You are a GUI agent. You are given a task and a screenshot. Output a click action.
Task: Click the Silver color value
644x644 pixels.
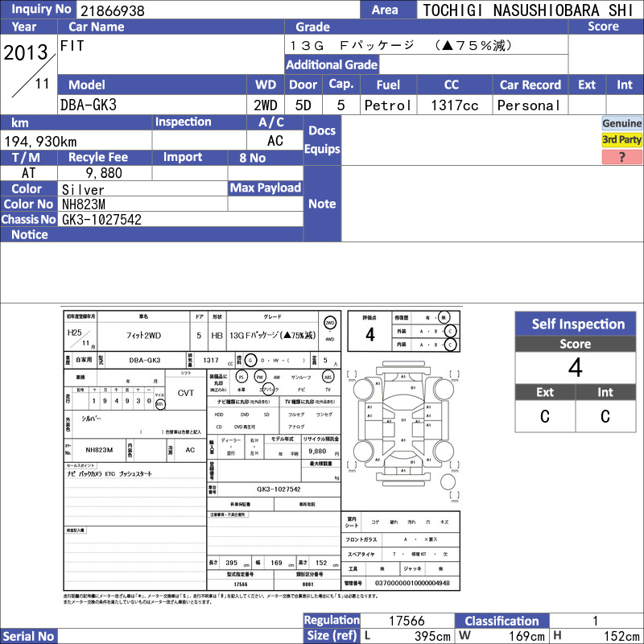coord(83,189)
